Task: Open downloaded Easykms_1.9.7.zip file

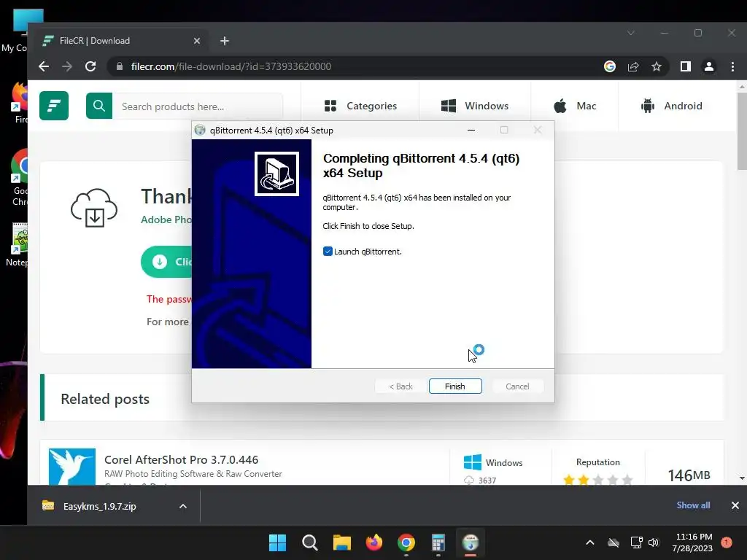Action: tap(90, 506)
